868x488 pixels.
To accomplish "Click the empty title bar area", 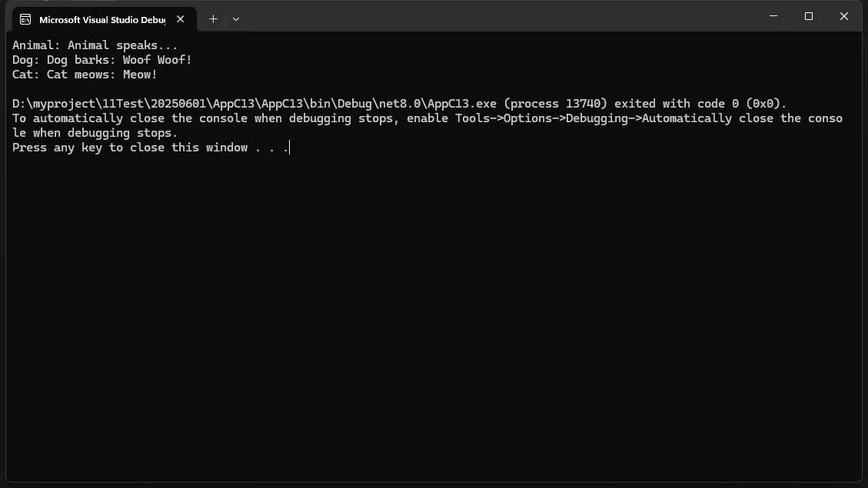I will tap(500, 16).
